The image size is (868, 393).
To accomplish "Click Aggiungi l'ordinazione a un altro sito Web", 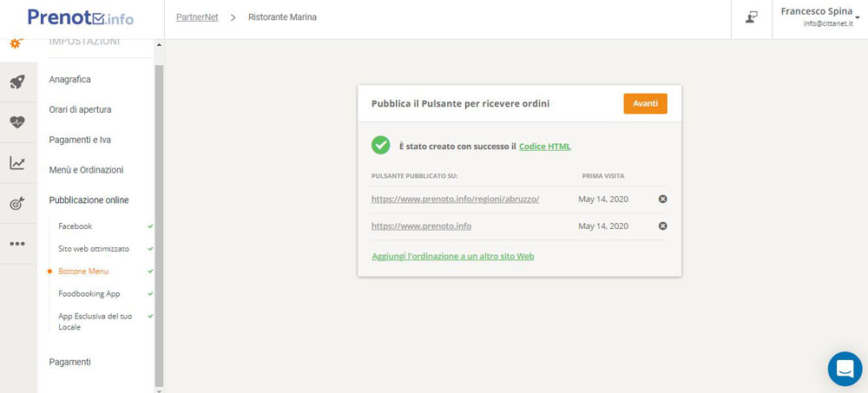I will click(x=452, y=257).
